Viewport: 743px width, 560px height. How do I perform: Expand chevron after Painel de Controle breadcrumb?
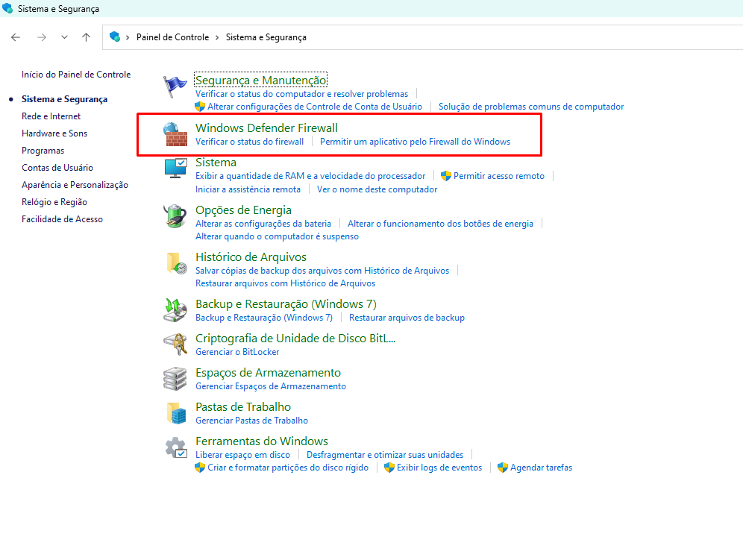pyautogui.click(x=217, y=37)
